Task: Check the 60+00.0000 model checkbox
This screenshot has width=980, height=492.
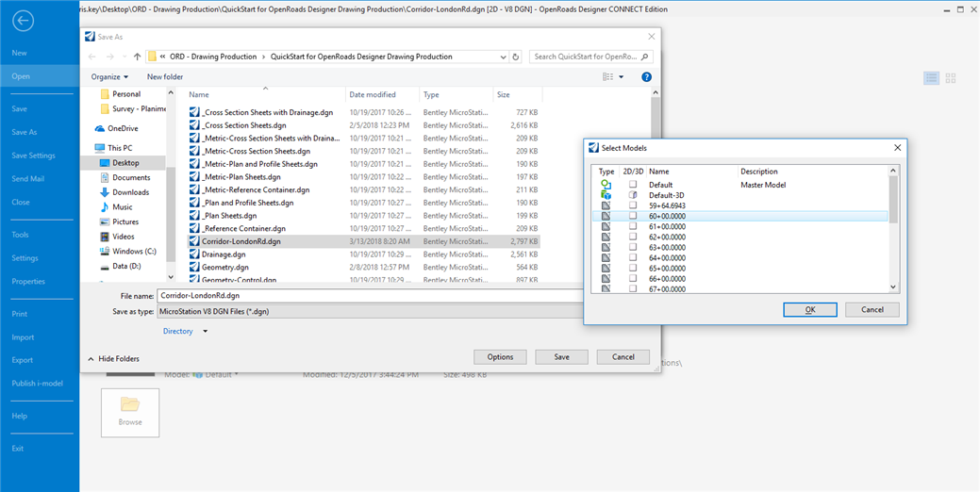Action: point(633,216)
